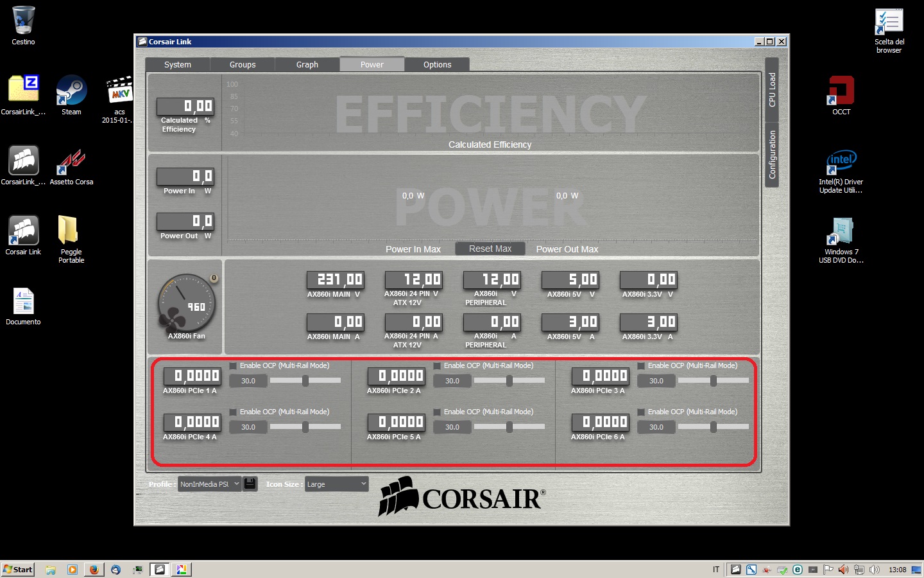Adjust the PCIe 6 OCP slider
924x578 pixels.
coord(714,427)
